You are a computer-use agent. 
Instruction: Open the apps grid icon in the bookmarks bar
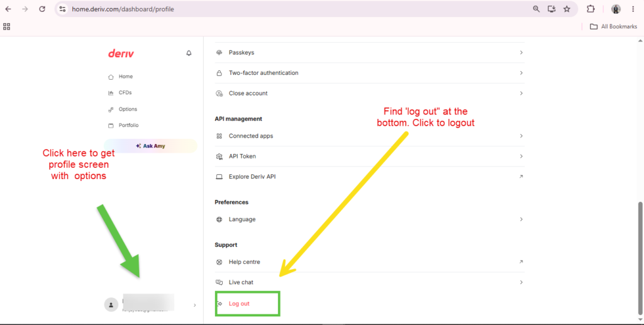click(6, 26)
